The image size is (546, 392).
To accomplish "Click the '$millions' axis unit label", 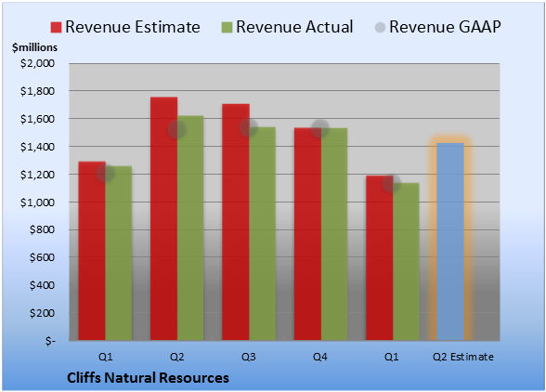I will click(35, 47).
